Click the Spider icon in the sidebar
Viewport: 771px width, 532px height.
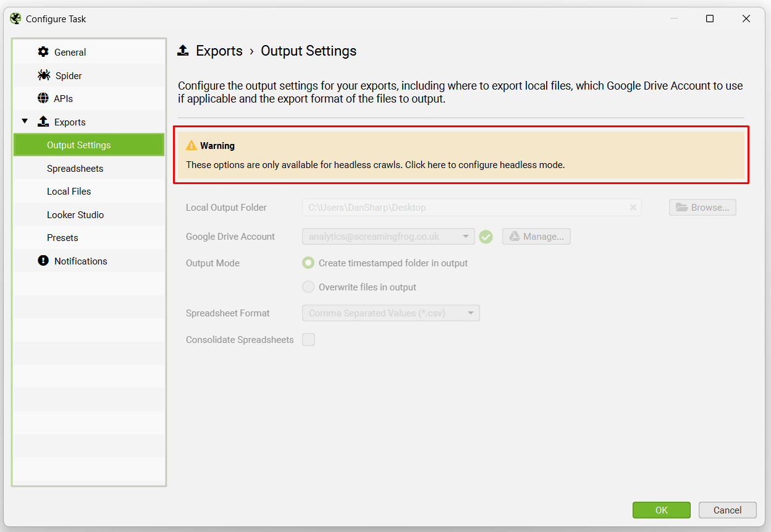(43, 75)
